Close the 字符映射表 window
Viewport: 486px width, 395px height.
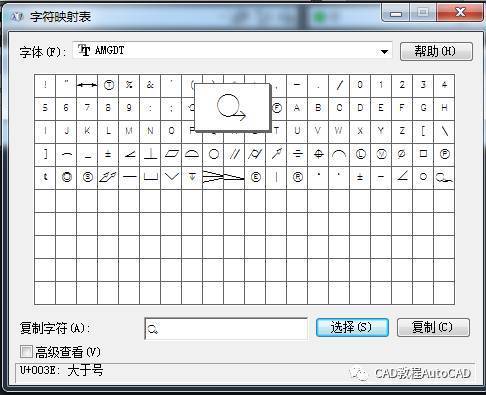[460, 13]
